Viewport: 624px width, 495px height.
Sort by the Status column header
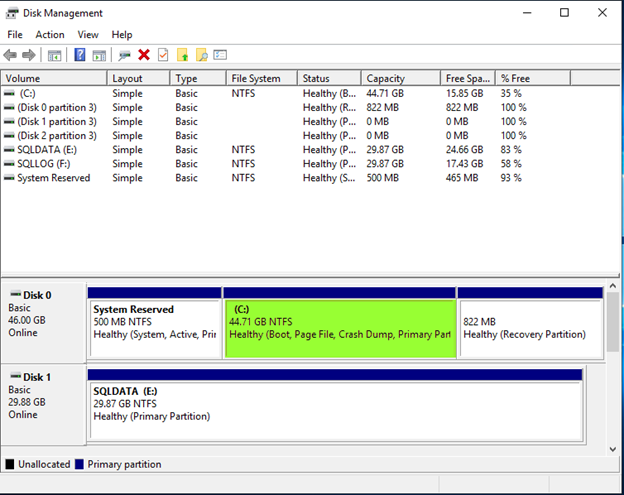(330, 78)
